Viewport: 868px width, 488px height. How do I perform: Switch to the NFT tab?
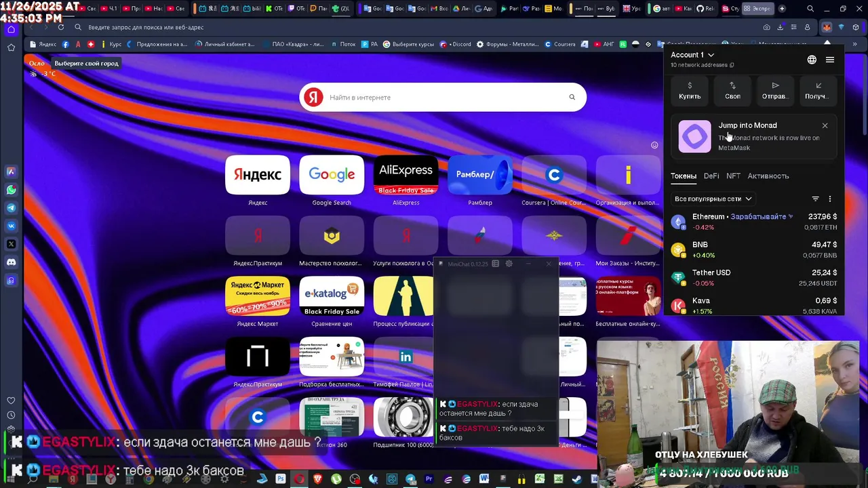point(733,176)
